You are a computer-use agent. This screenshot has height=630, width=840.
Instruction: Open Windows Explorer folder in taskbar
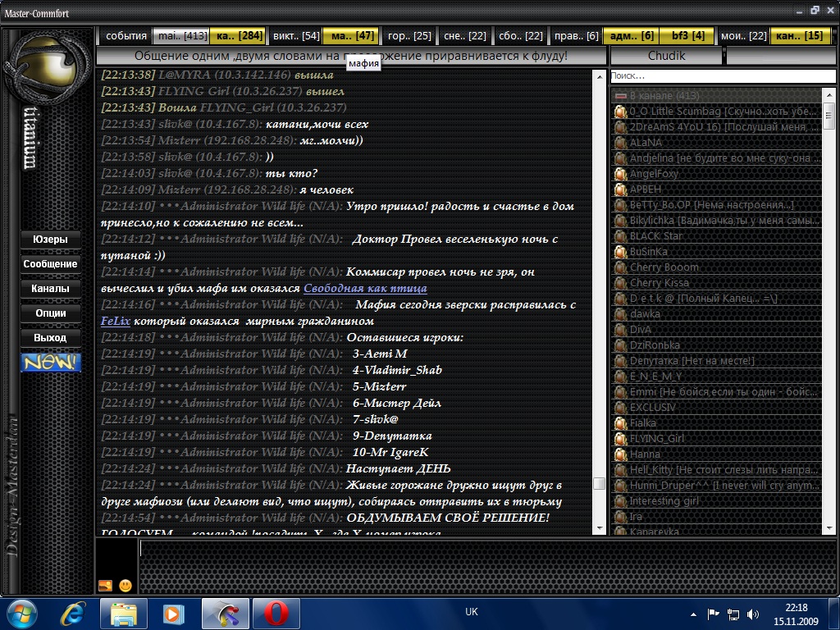[123, 613]
